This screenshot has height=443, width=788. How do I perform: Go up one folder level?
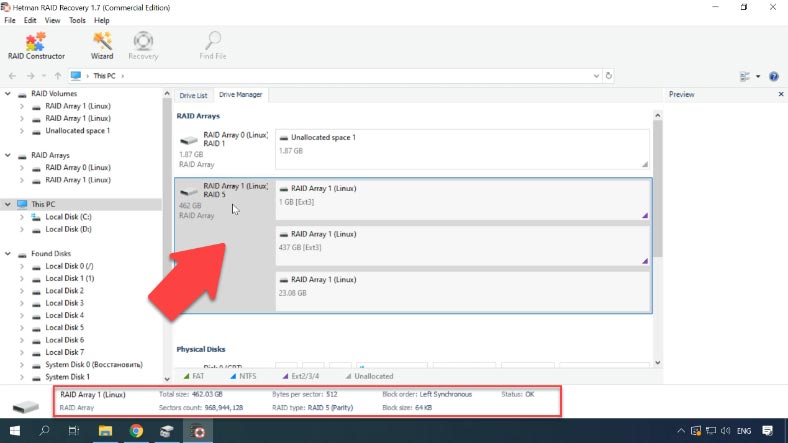(58, 76)
